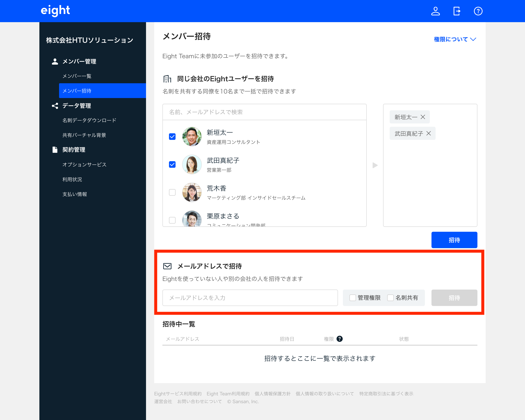Click 新垣太一's avatar photo
The image size is (525, 420).
click(192, 136)
